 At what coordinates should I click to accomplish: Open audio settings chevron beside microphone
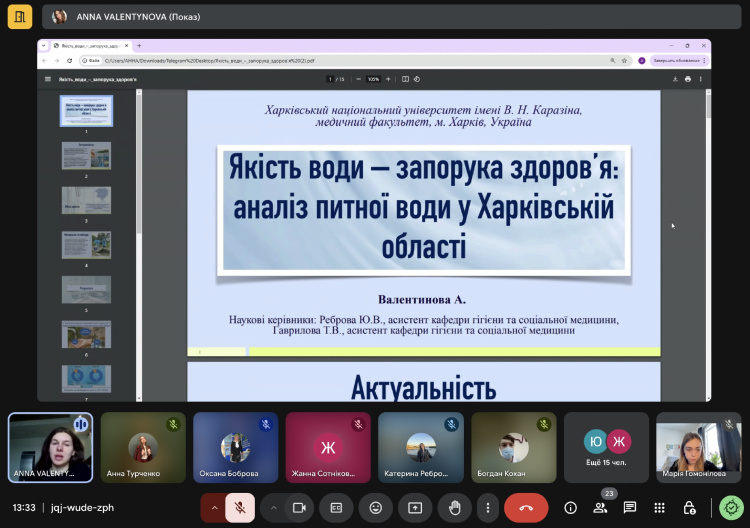[x=214, y=508]
